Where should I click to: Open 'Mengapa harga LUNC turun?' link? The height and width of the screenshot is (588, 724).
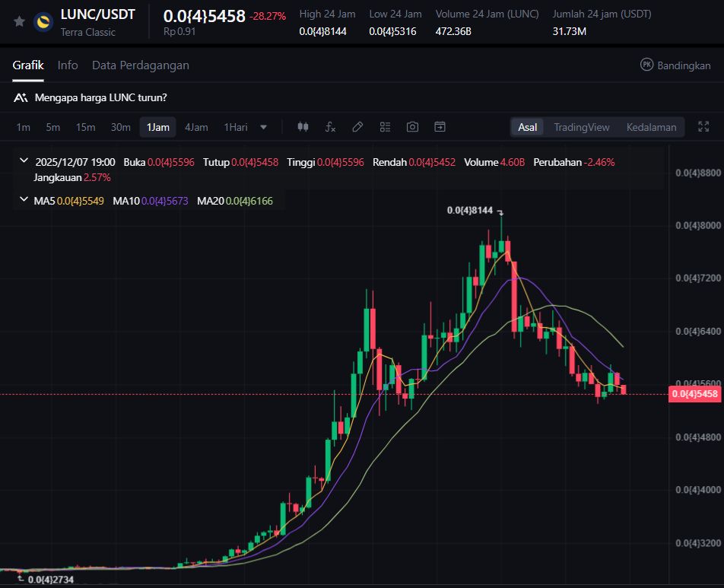100,97
